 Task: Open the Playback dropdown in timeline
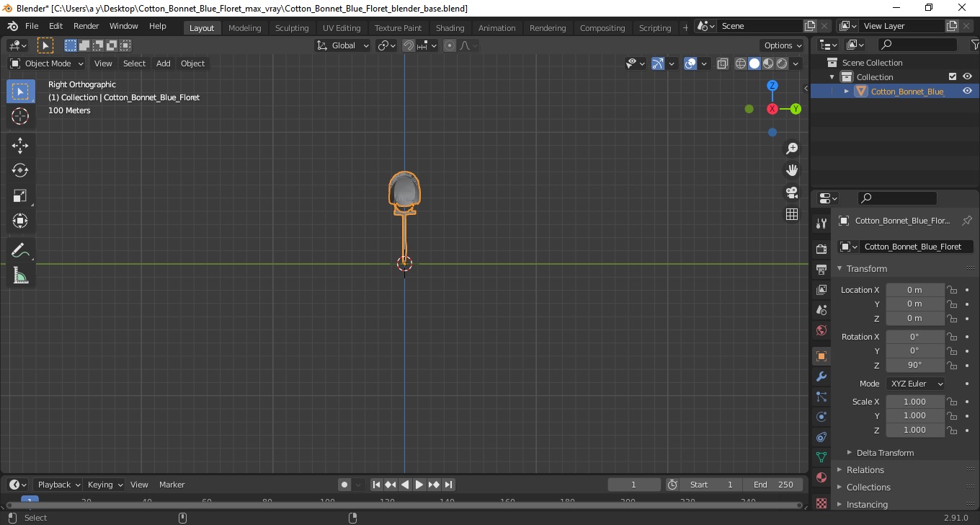pyautogui.click(x=59, y=485)
